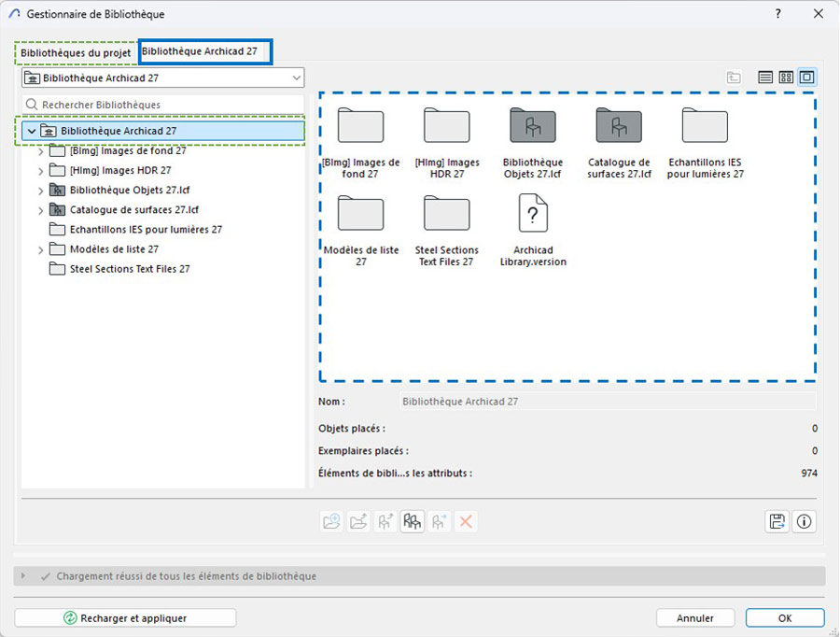The image size is (840, 637).
Task: Select Steel Sections Text Files 27 in tree
Action: [x=129, y=269]
